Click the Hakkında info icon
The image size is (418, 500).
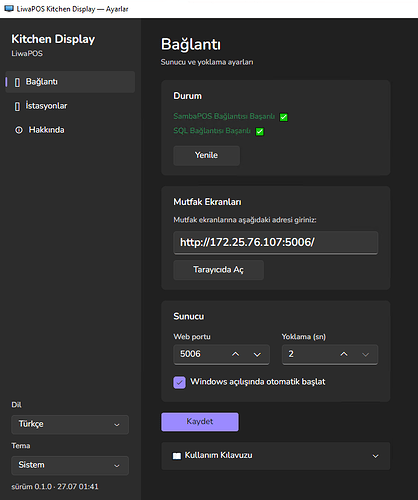19,130
